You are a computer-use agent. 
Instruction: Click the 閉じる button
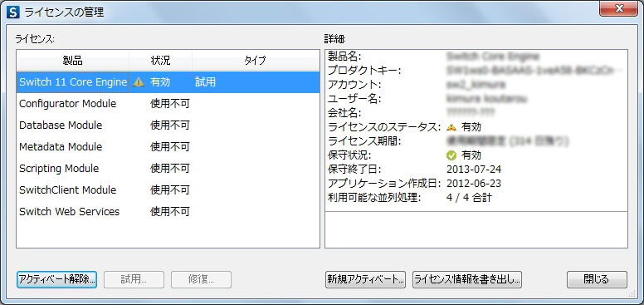click(x=598, y=279)
